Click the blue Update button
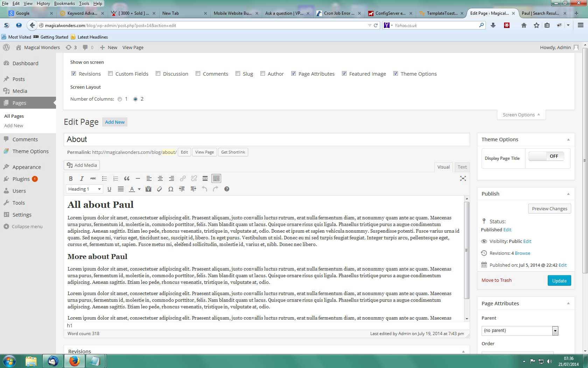This screenshot has height=368, width=588. point(559,281)
